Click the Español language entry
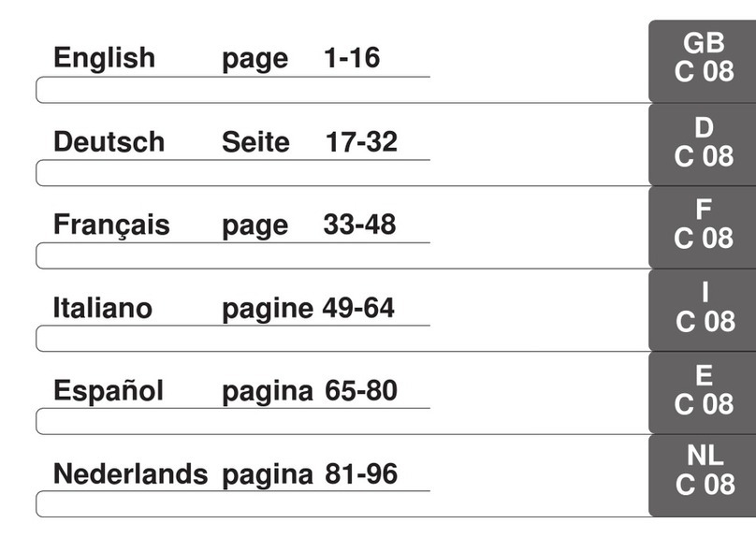756x538 pixels. pos(108,391)
